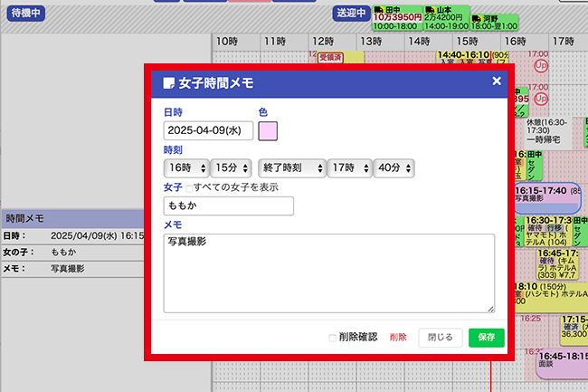Click the upper Up circle icon at 17:00
The width and height of the screenshot is (588, 392).
coord(541,67)
